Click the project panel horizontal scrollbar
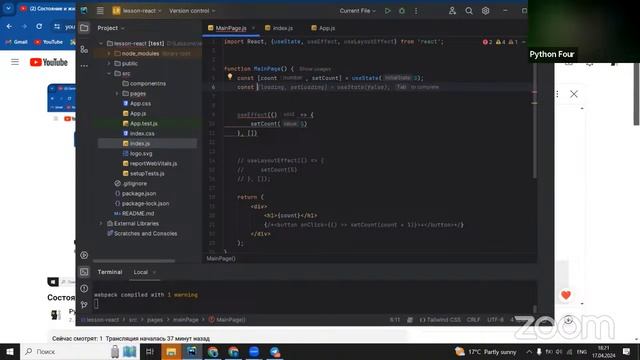640x360 pixels. (134, 260)
